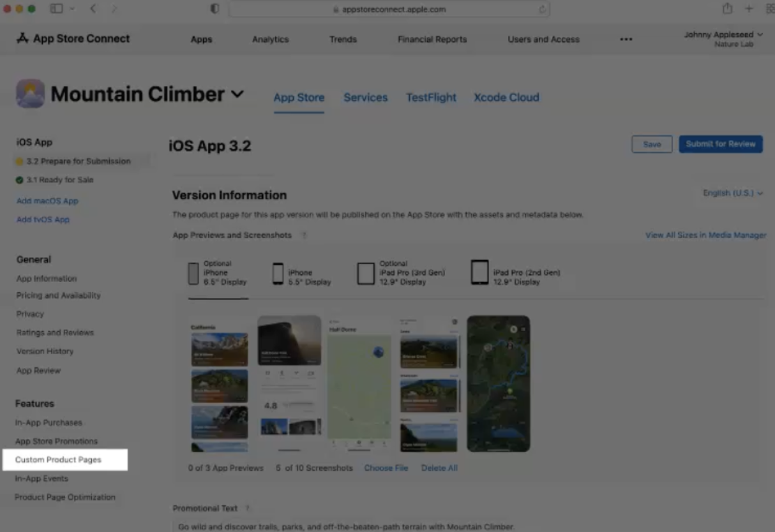Select the California list screenshot thumbnail
This screenshot has width=775, height=532.
click(219, 383)
